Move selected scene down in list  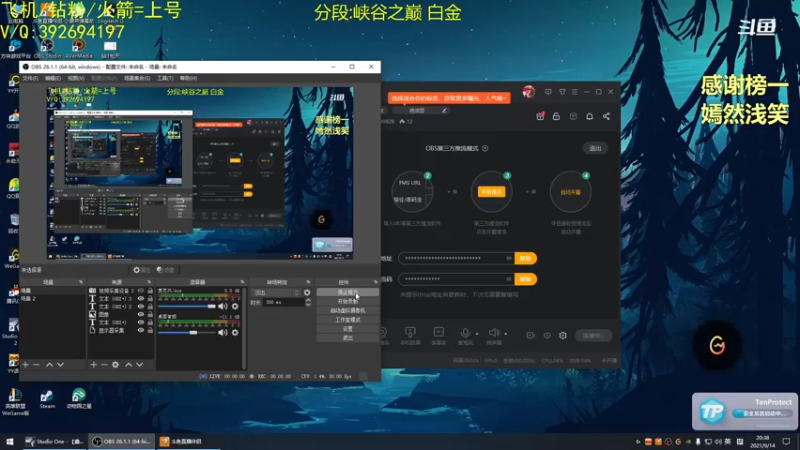pos(60,365)
